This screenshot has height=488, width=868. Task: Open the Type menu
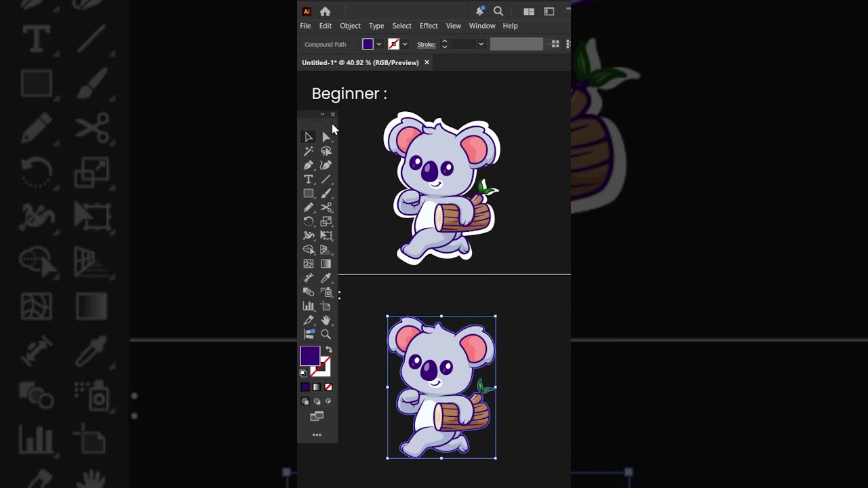[x=376, y=26]
